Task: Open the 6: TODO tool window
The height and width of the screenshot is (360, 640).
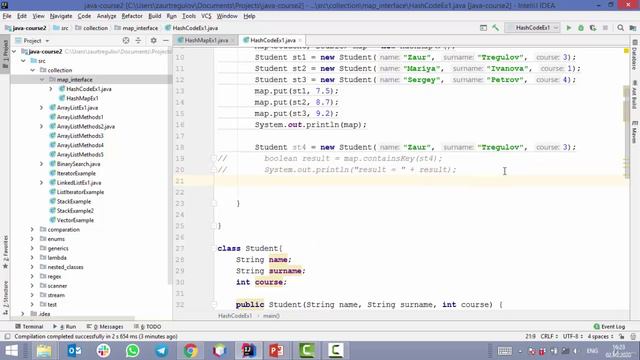Action: tap(148, 327)
